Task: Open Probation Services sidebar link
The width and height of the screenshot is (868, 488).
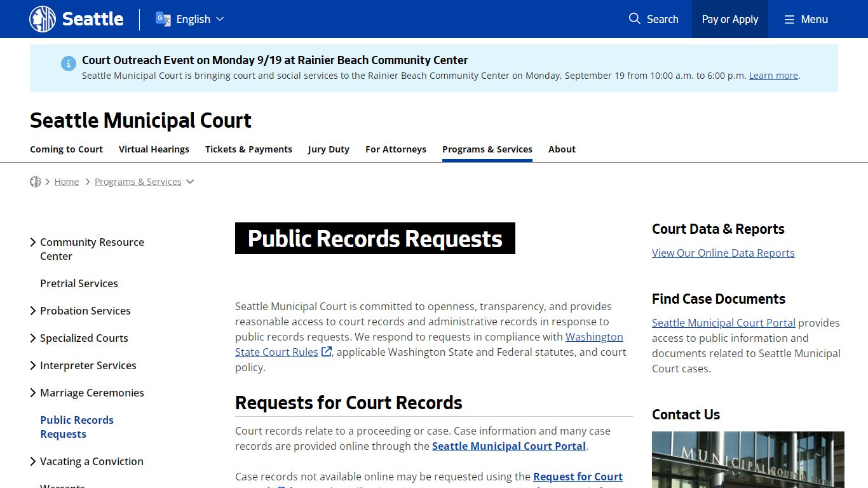Action: coord(85,311)
